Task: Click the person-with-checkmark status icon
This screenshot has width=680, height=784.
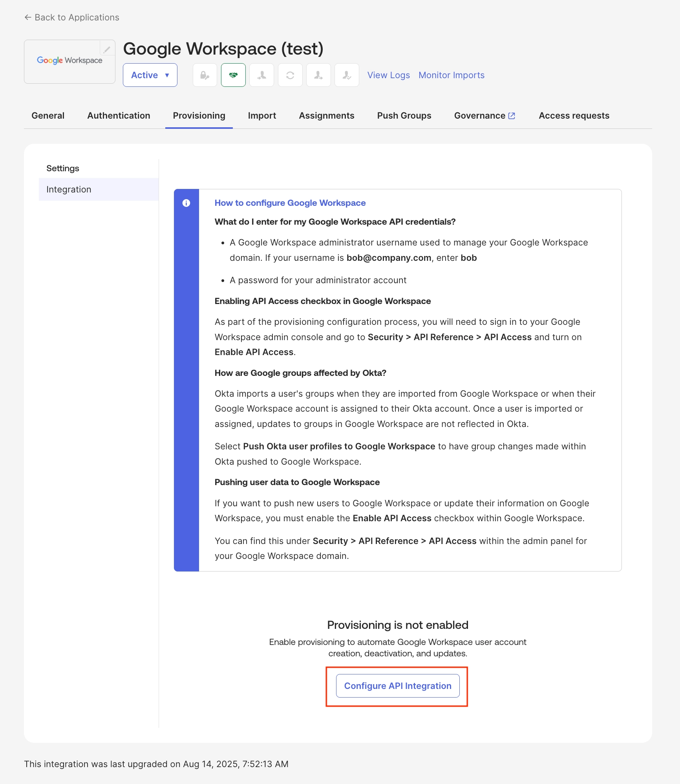Action: coord(347,75)
